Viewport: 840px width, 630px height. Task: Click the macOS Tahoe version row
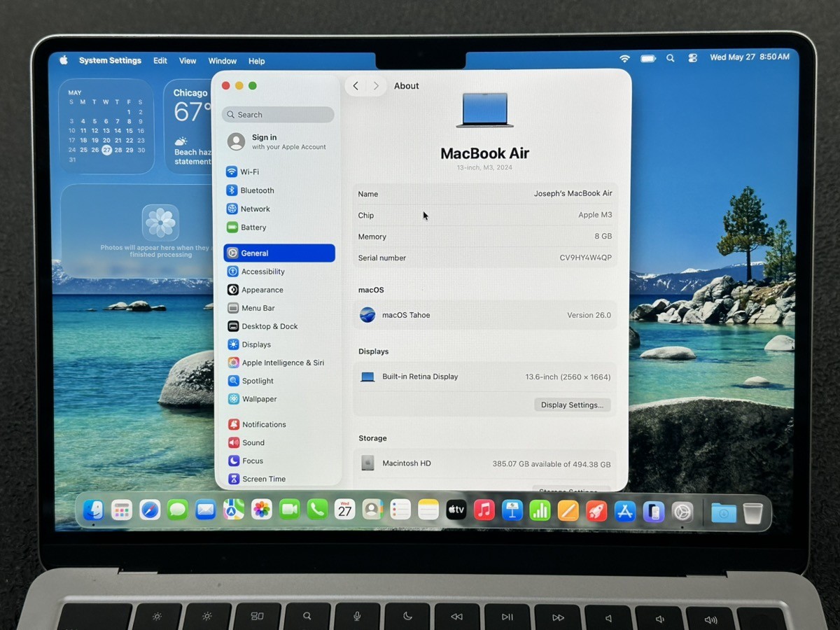[x=485, y=315]
